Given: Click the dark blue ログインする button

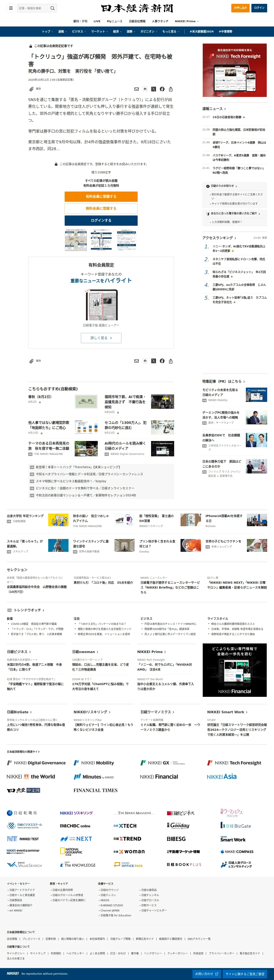Looking at the screenshot, I should (x=101, y=220).
